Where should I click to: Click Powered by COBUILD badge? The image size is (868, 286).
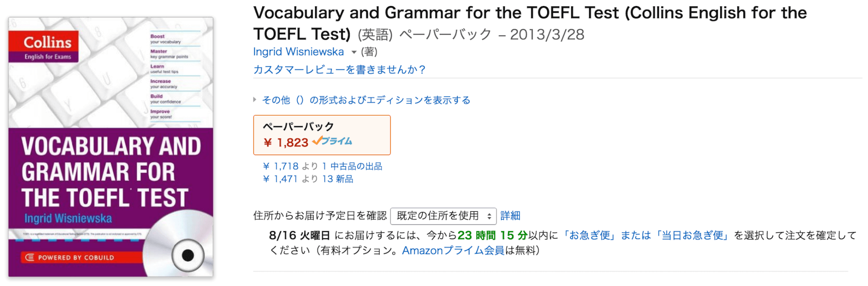(76, 257)
